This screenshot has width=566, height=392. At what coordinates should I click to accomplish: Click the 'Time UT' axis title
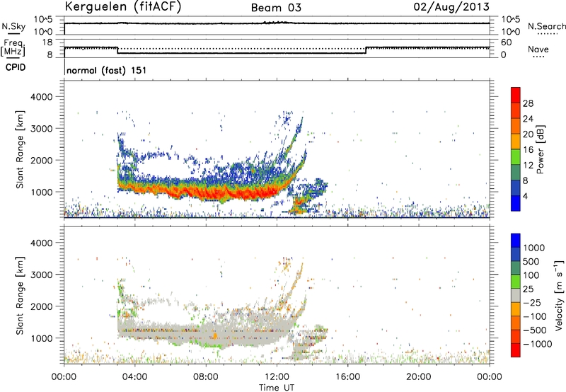pyautogui.click(x=277, y=387)
